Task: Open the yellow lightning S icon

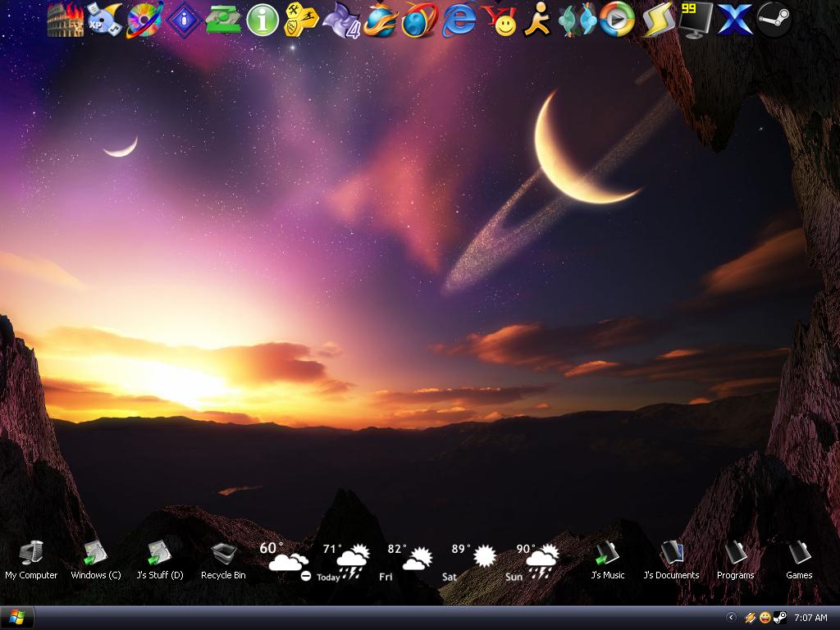Action: pos(657,20)
